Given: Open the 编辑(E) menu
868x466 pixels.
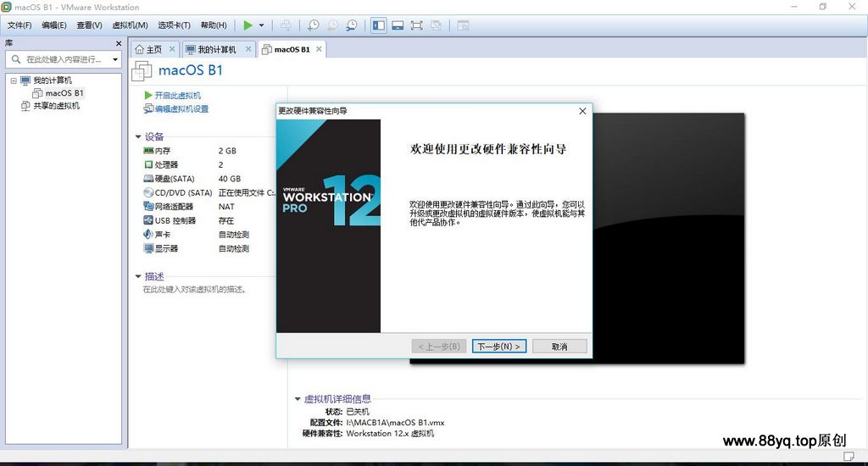Looking at the screenshot, I should [x=53, y=25].
